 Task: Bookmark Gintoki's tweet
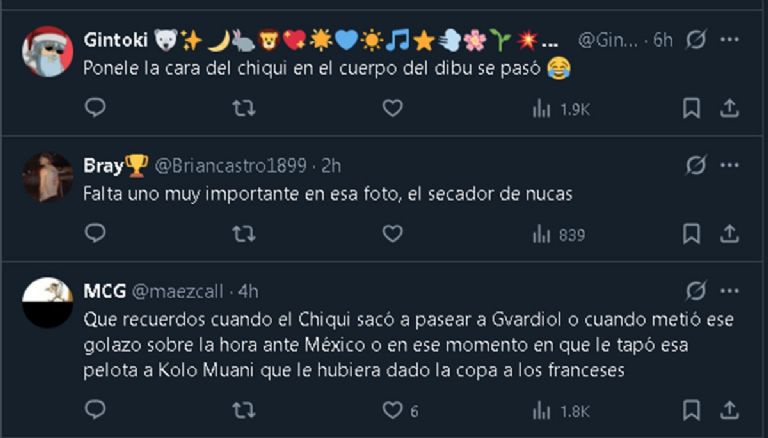[x=691, y=108]
